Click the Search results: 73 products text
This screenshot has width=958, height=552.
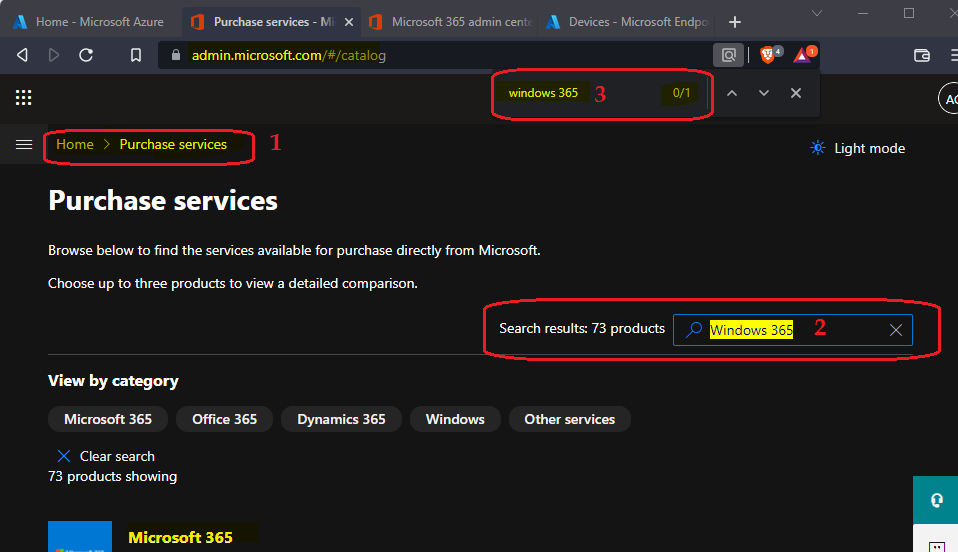pos(582,328)
